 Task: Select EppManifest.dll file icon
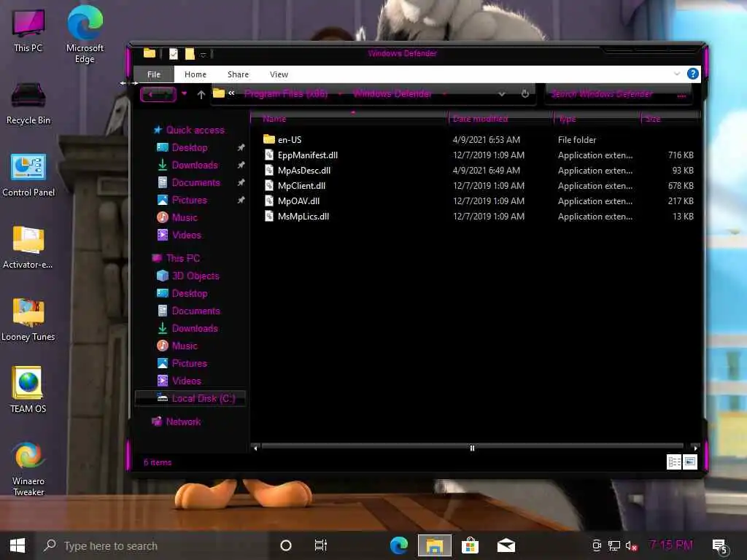pos(269,155)
